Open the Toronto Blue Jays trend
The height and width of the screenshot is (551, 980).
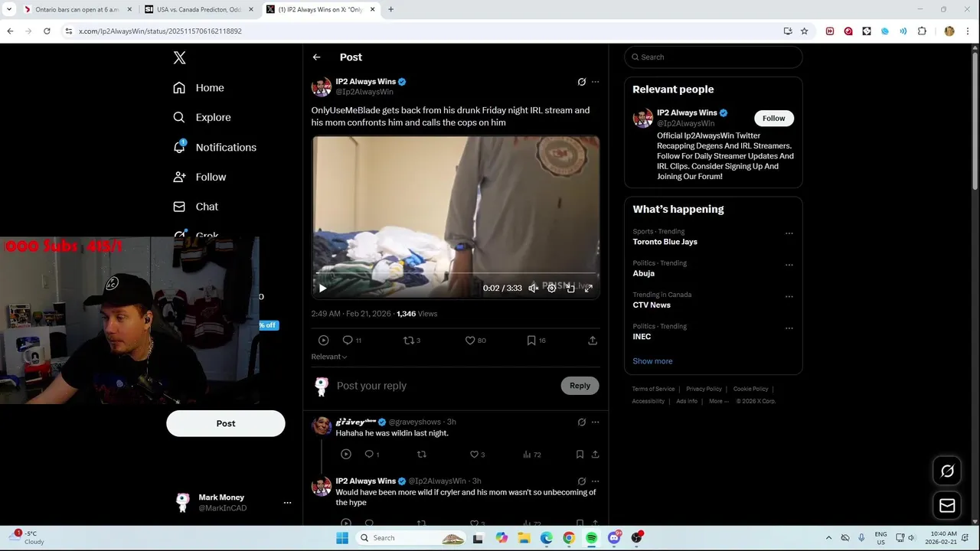point(665,242)
